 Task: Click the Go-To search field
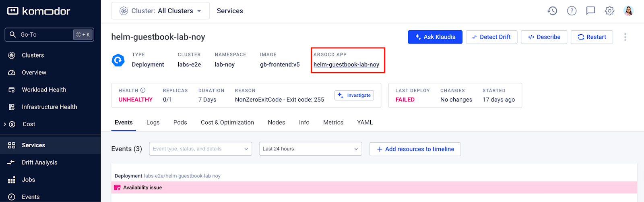(44, 35)
